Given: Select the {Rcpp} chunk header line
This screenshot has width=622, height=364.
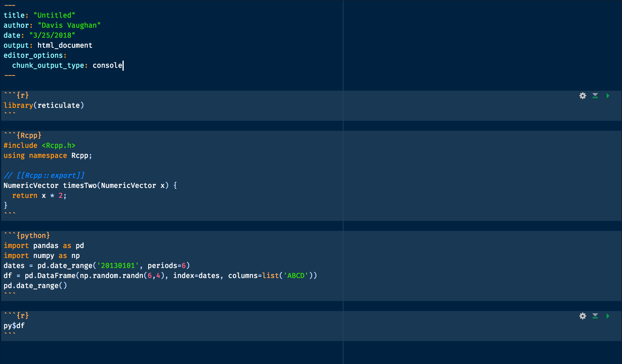Looking at the screenshot, I should click(22, 135).
